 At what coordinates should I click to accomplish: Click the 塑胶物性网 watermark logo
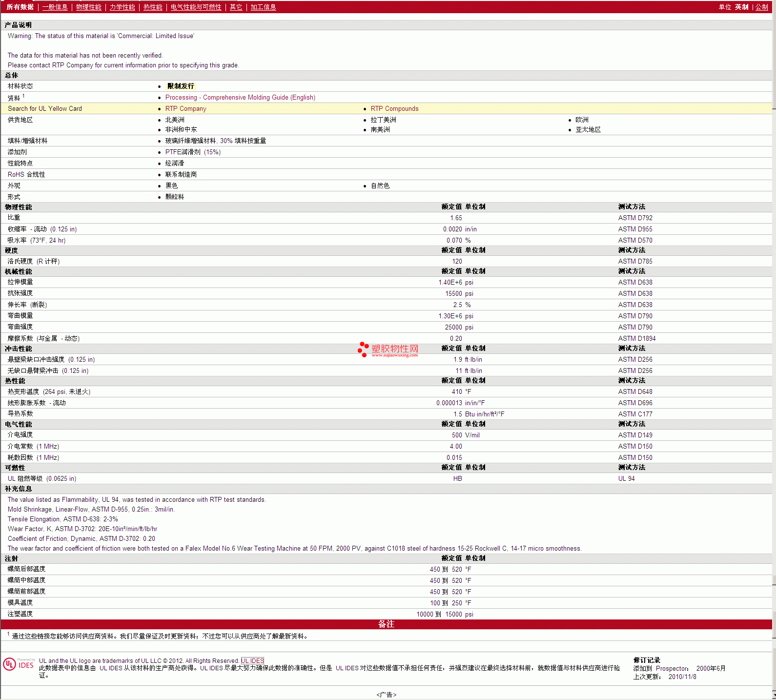click(x=388, y=350)
